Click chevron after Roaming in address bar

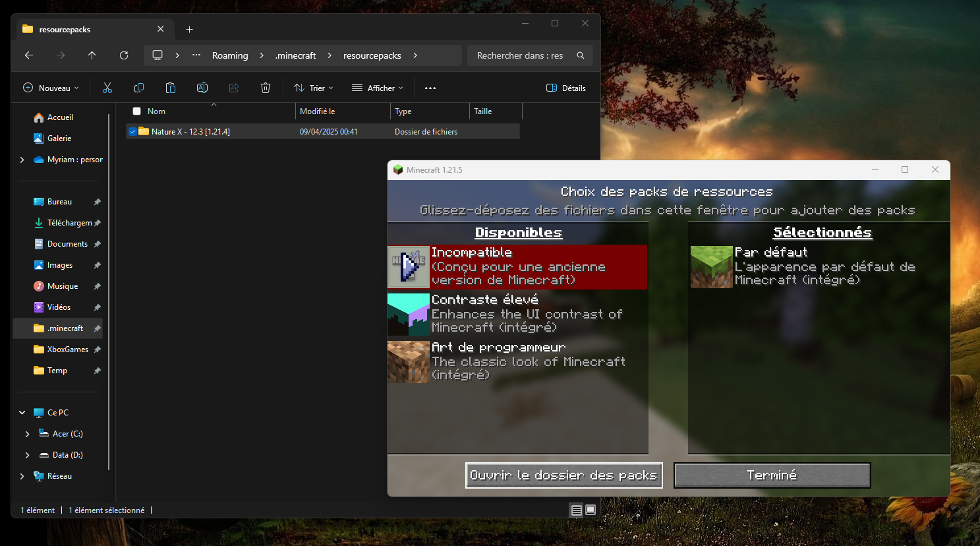pos(262,55)
